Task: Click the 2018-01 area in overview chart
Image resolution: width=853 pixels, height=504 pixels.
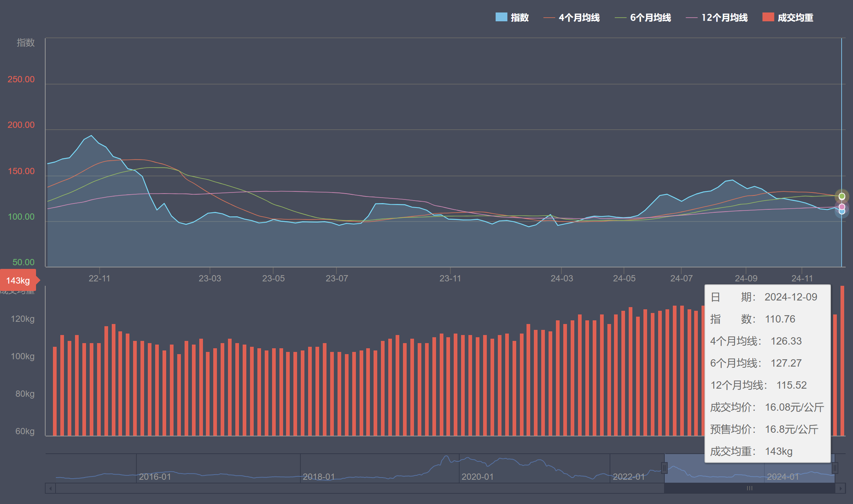Action: (x=319, y=476)
